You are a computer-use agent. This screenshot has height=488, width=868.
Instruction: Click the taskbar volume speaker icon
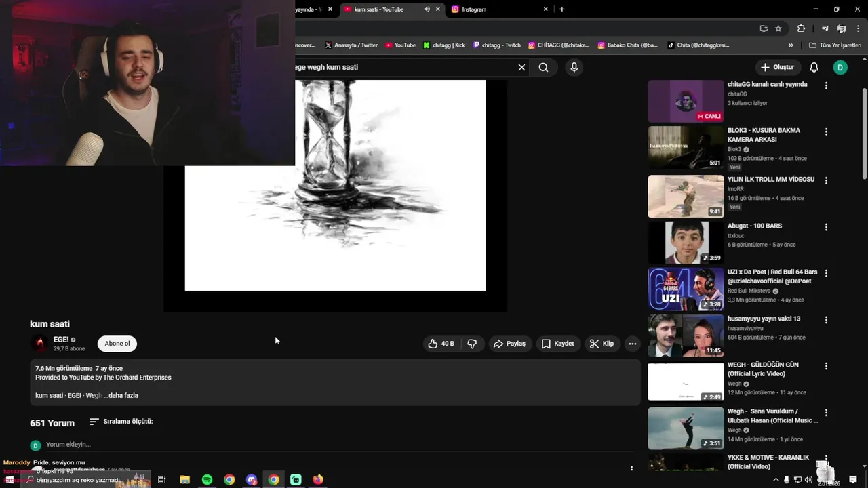(808, 480)
